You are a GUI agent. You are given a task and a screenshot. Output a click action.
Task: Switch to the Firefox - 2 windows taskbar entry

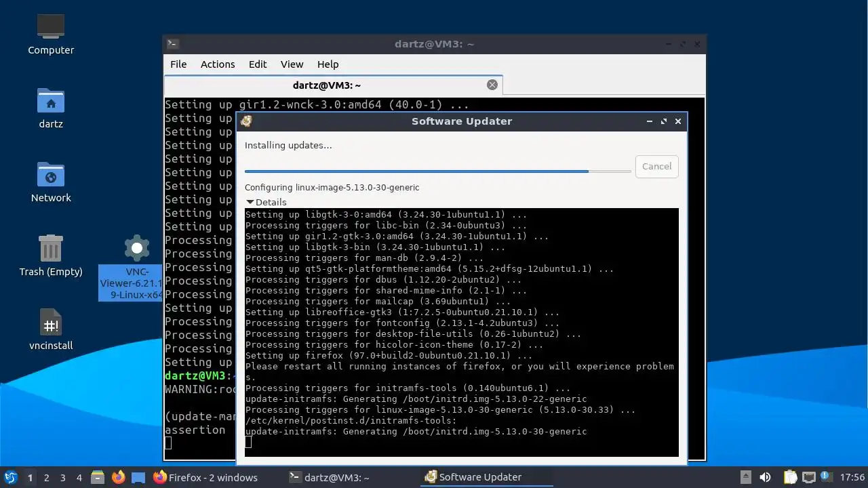[x=205, y=478]
